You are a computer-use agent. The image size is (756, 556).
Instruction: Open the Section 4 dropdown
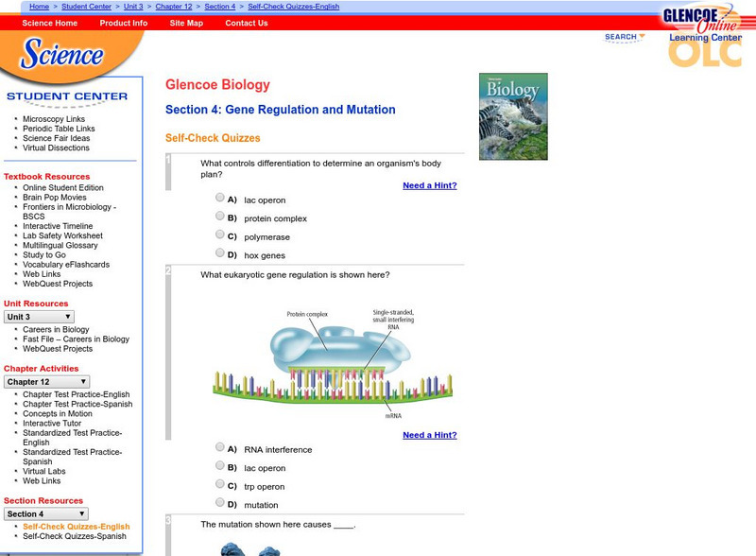pos(46,514)
